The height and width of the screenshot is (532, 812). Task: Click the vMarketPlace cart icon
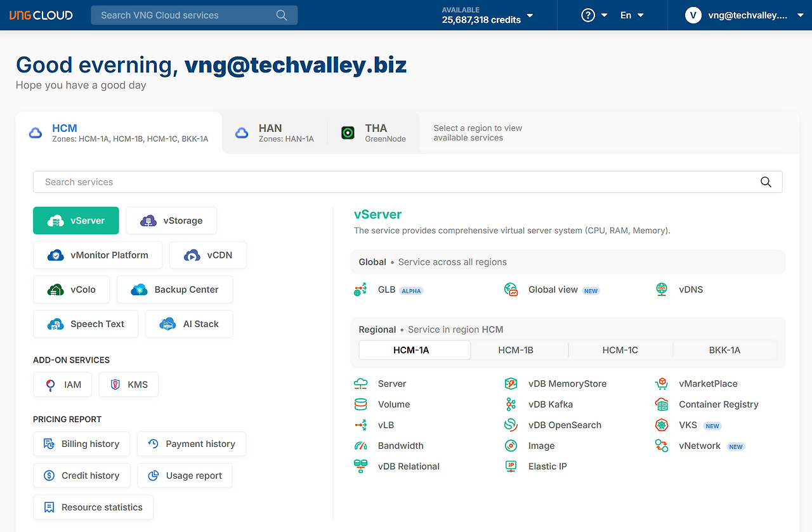[x=662, y=383]
